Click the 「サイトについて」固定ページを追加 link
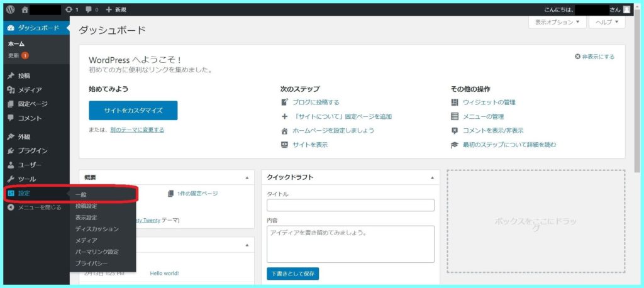The width and height of the screenshot is (644, 288). 342,117
